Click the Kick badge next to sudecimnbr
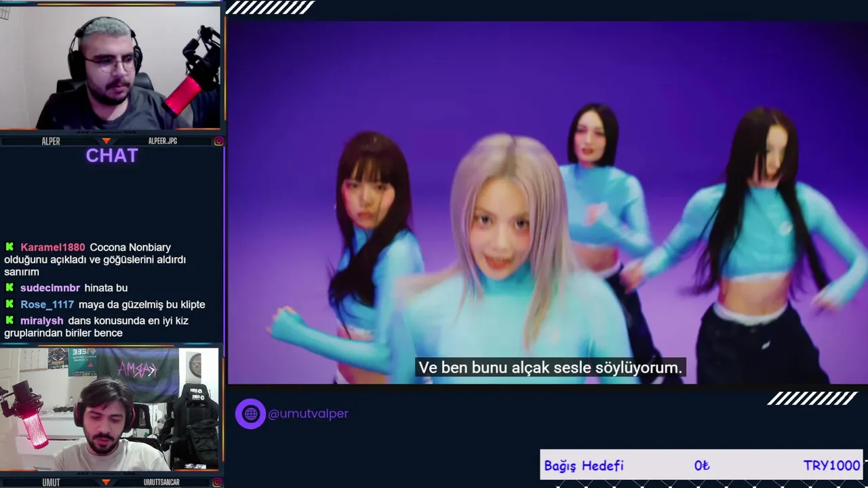Image resolution: width=868 pixels, height=488 pixels. pyautogui.click(x=9, y=288)
